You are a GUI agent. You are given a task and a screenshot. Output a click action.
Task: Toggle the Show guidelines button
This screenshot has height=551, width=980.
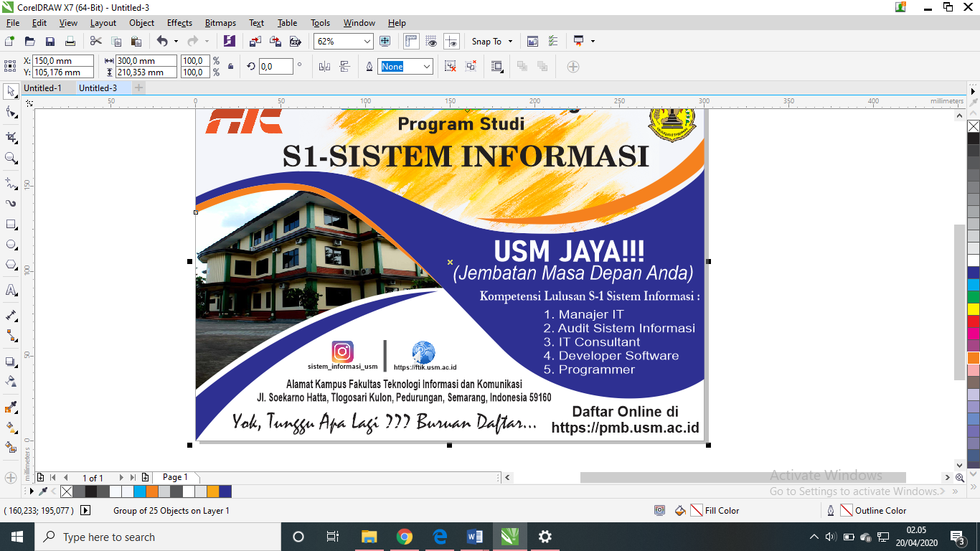point(451,42)
